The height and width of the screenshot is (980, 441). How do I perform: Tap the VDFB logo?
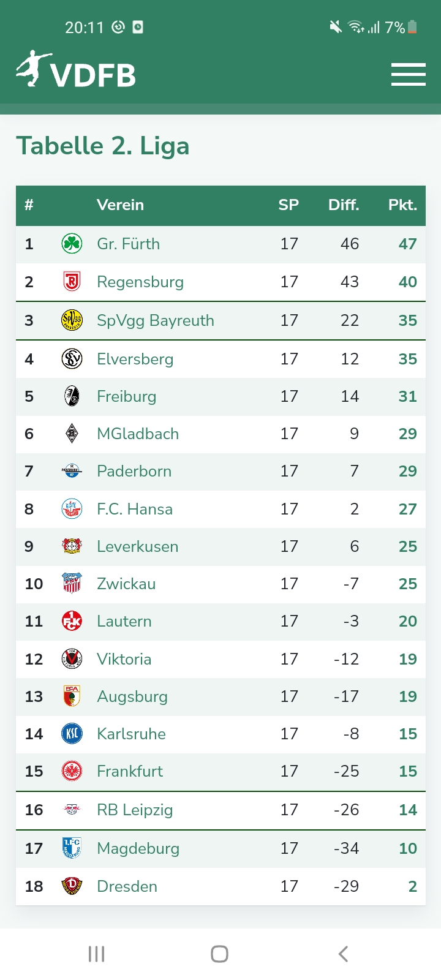click(76, 69)
